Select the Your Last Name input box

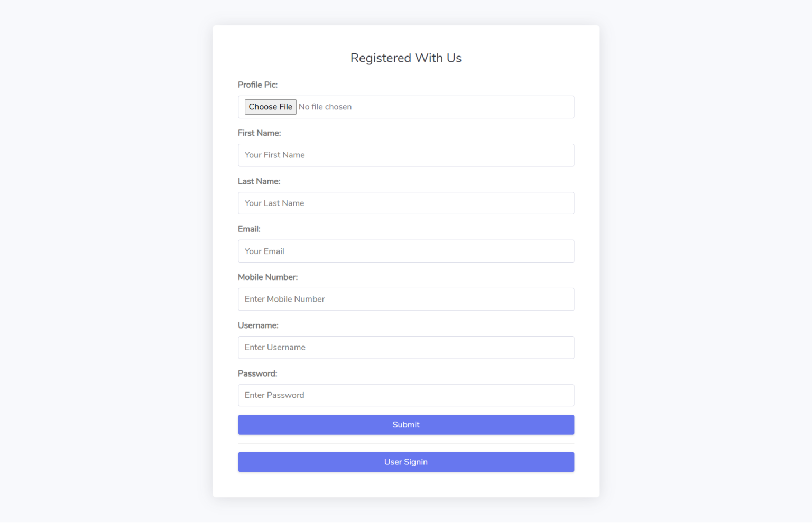click(x=405, y=203)
